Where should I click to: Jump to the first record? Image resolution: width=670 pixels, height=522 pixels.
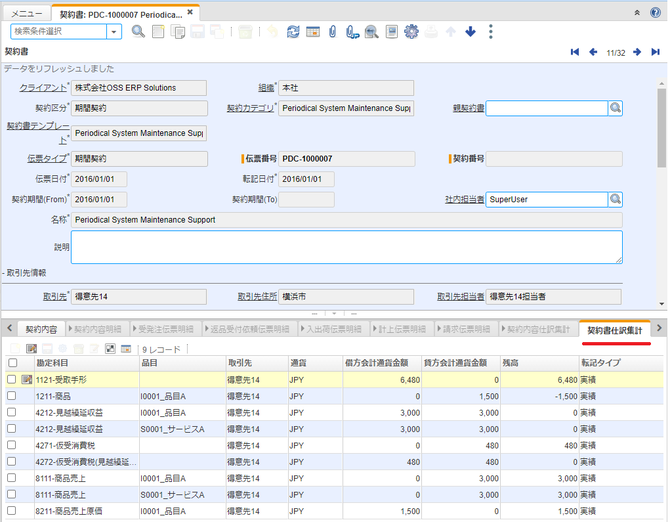tap(575, 52)
